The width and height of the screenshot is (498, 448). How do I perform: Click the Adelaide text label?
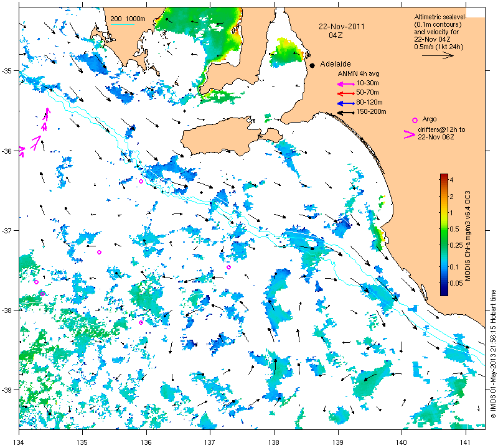click(x=336, y=64)
